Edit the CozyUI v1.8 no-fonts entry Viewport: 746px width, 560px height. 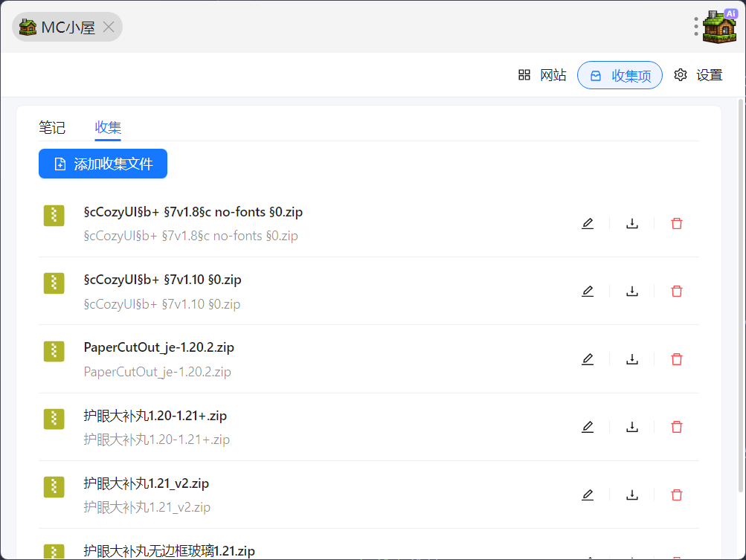coord(588,223)
